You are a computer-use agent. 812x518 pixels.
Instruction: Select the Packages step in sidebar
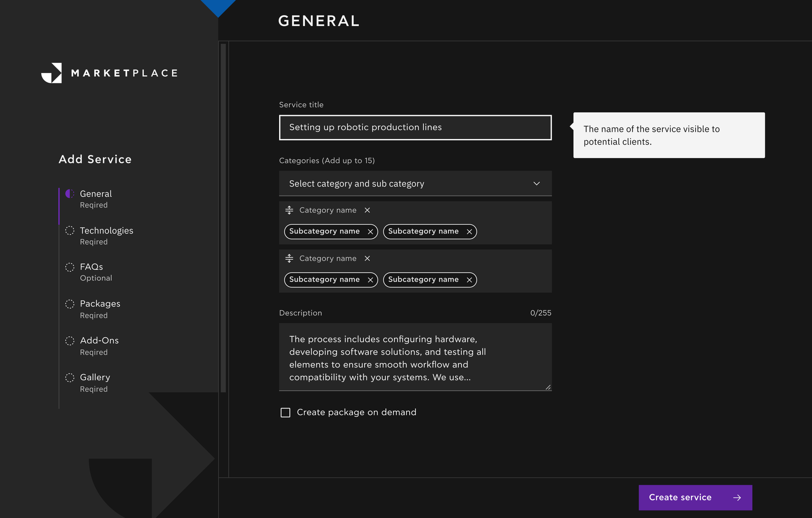(x=100, y=304)
